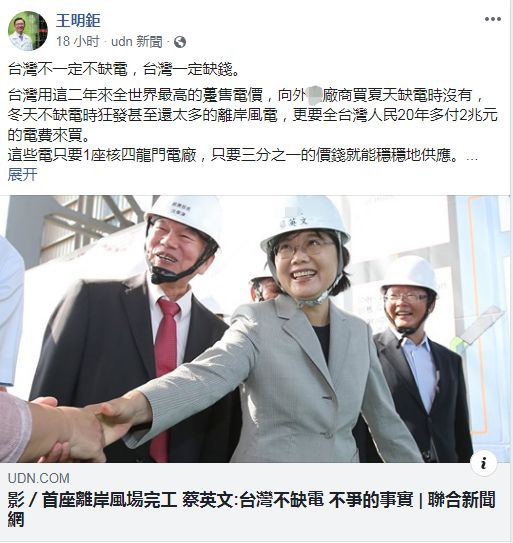Image resolution: width=513 pixels, height=543 pixels.
Task: Open the 王明鉅 author name link
Action: [78, 20]
